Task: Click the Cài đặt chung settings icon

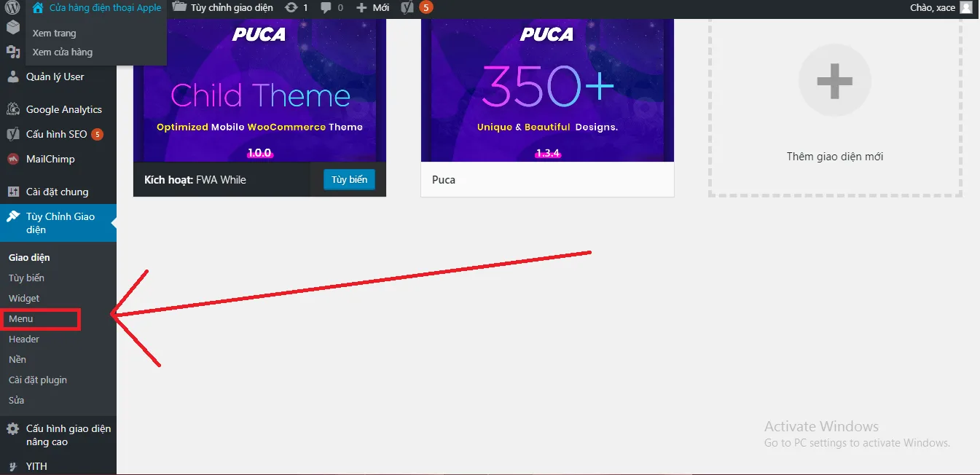Action: 12,192
